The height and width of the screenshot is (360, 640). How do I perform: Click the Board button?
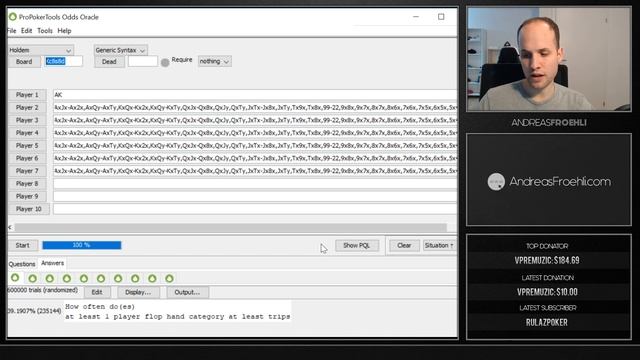pyautogui.click(x=24, y=62)
